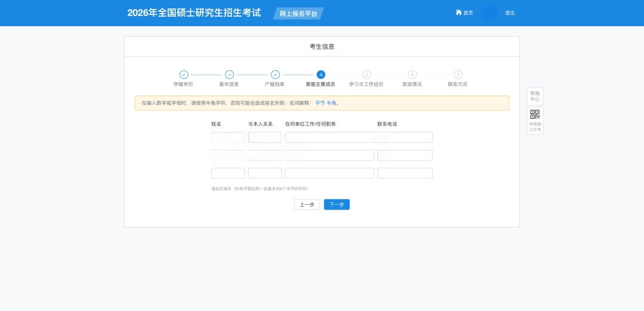
Task: Open the 帮助中心 help button
Action: point(535,96)
